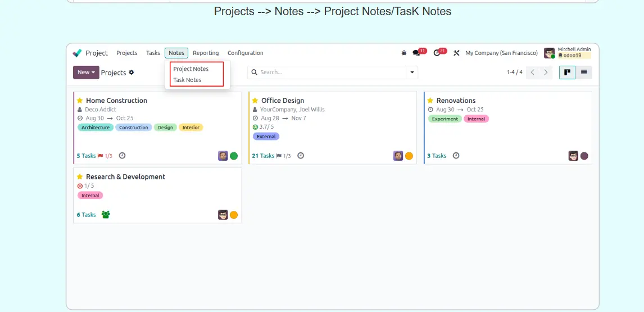Open the messages chat icon
This screenshot has width=644, height=312.
416,53
